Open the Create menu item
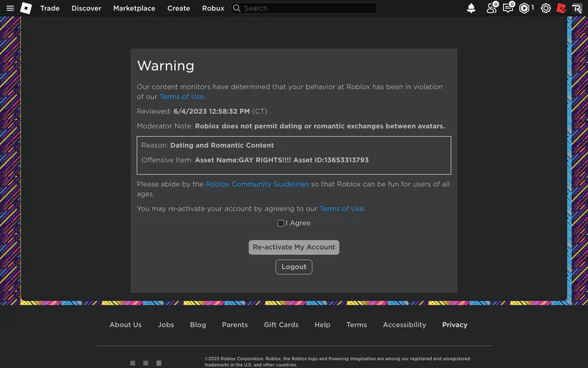 click(178, 8)
